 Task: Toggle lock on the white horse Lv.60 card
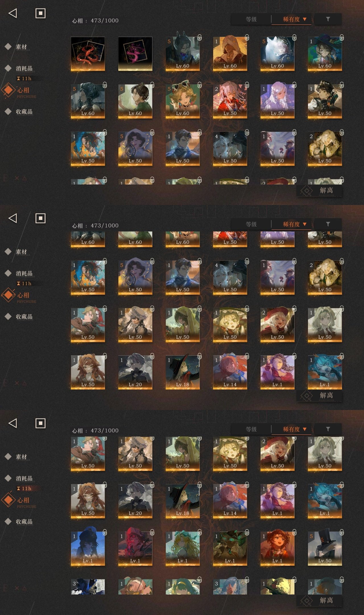(294, 37)
